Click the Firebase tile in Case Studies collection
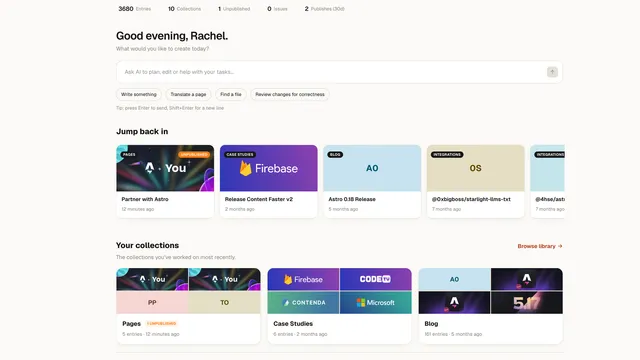The width and height of the screenshot is (640, 360). 303,279
